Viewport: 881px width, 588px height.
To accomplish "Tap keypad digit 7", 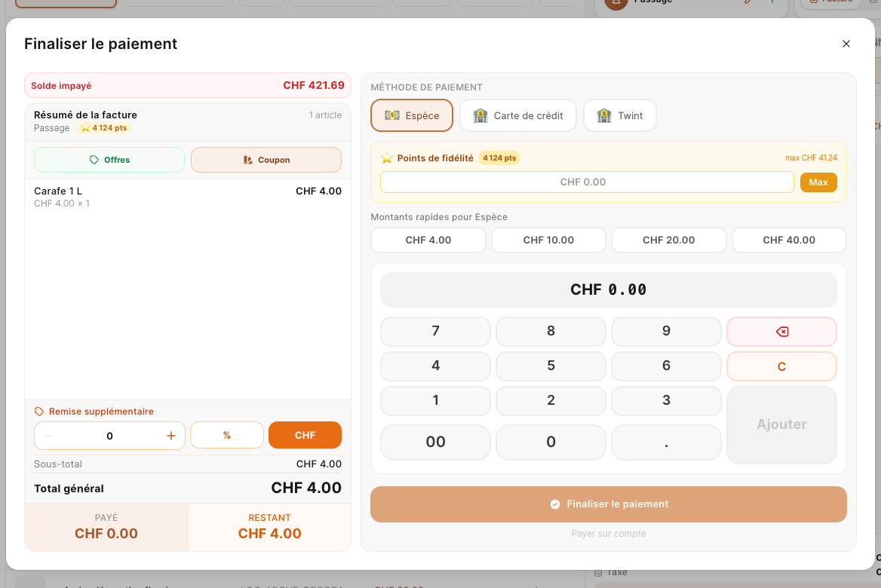I will 435,332.
